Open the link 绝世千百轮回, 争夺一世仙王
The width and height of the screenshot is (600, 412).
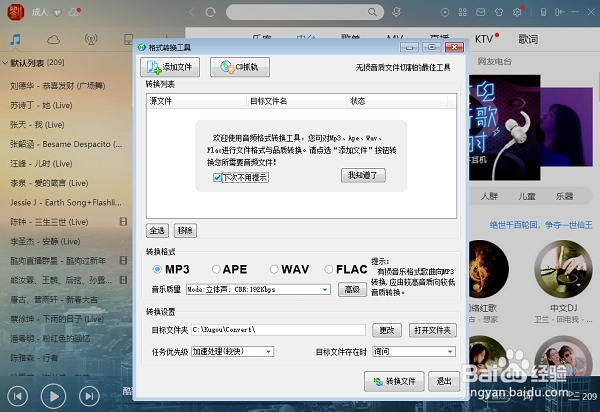coord(541,225)
